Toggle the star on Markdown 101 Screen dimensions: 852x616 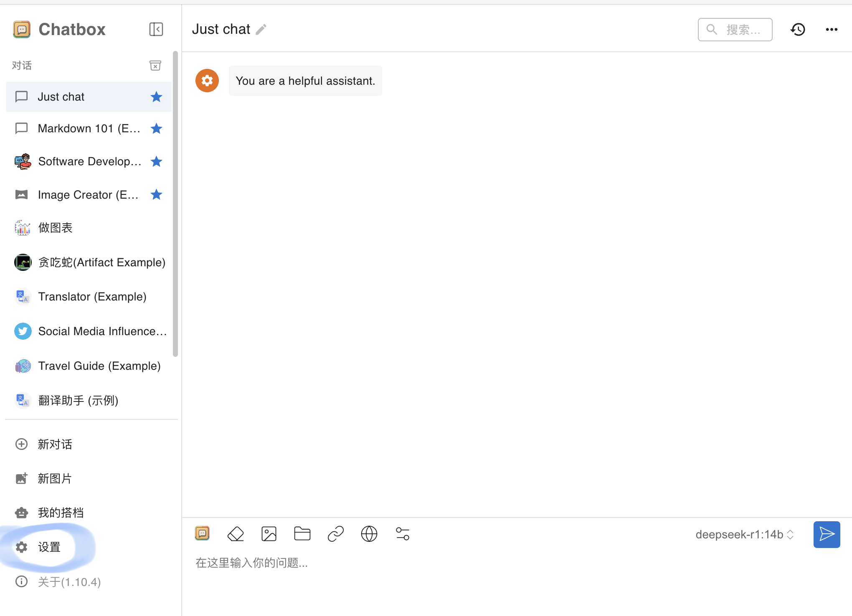click(x=156, y=129)
